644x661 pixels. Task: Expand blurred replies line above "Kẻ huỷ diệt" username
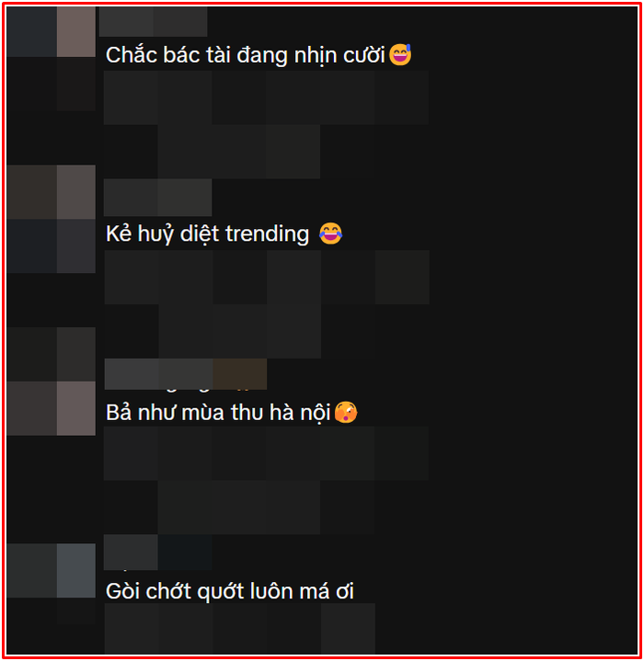pyautogui.click(x=238, y=152)
